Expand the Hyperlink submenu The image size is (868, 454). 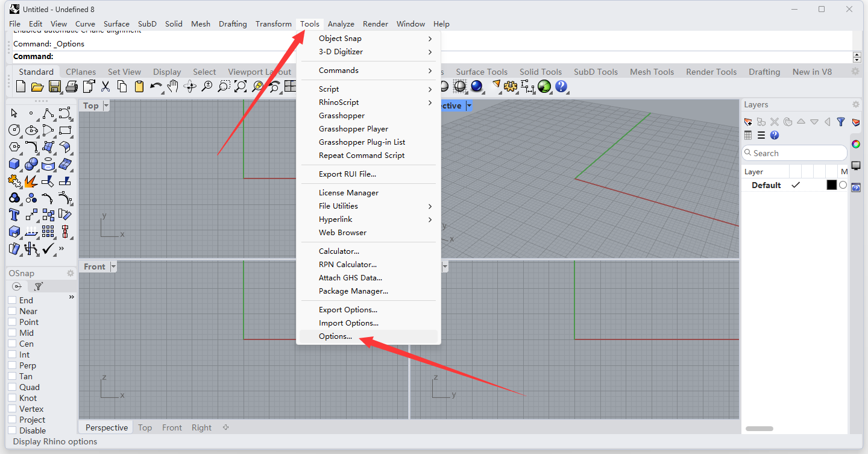coord(368,219)
